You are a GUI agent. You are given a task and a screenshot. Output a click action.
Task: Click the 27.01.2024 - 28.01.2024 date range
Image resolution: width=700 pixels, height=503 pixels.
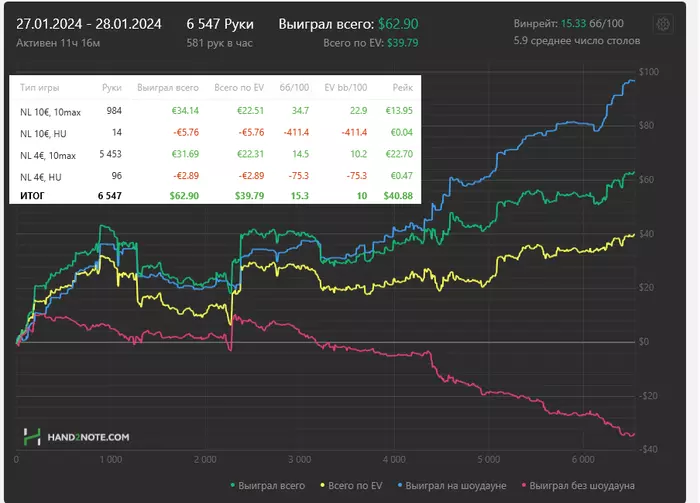89,24
